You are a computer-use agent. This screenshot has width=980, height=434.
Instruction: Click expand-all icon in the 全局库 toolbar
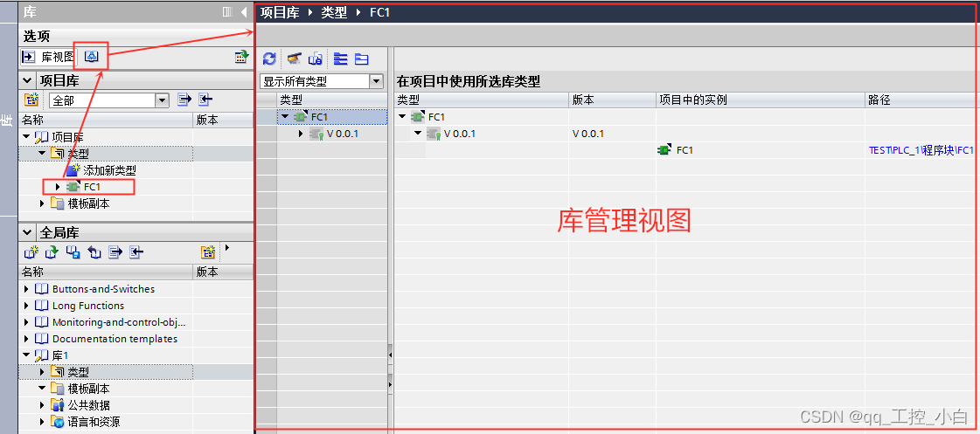[x=115, y=252]
